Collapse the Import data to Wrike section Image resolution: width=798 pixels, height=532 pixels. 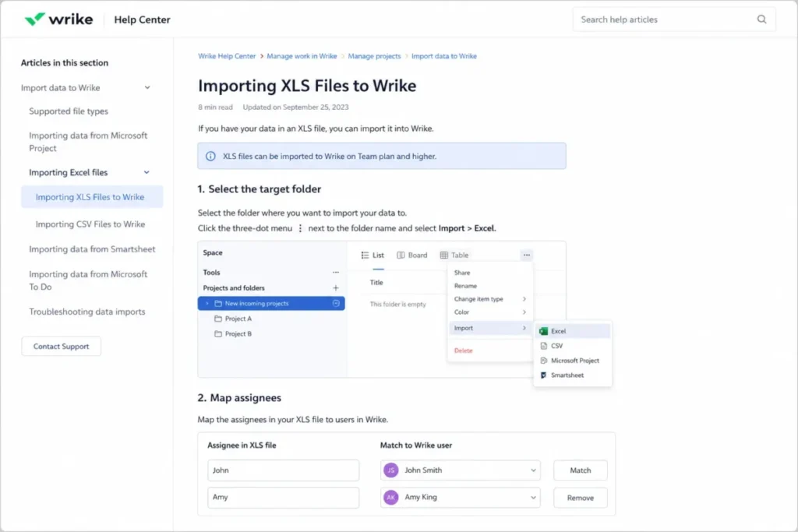[x=147, y=88]
